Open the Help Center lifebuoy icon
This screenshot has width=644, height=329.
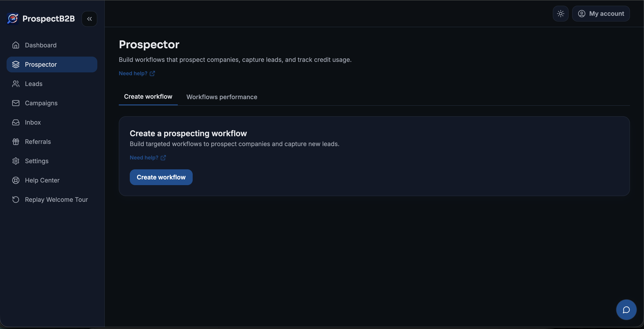16,180
